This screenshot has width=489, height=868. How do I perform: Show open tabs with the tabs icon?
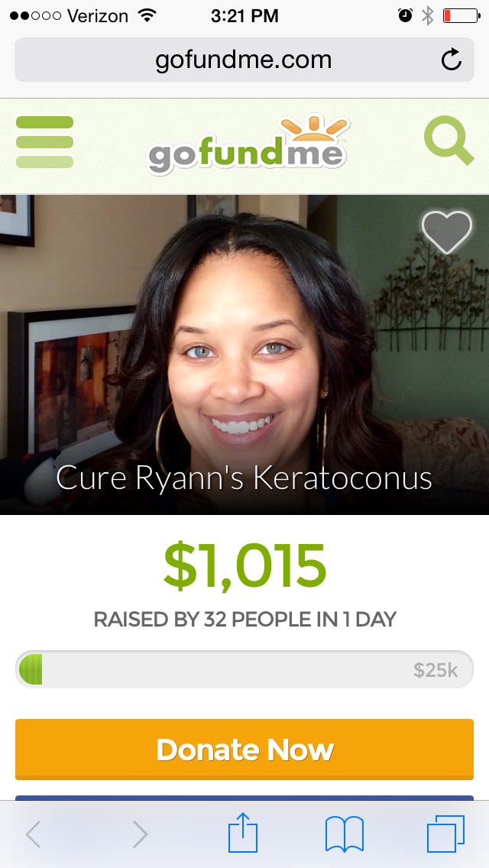click(445, 834)
